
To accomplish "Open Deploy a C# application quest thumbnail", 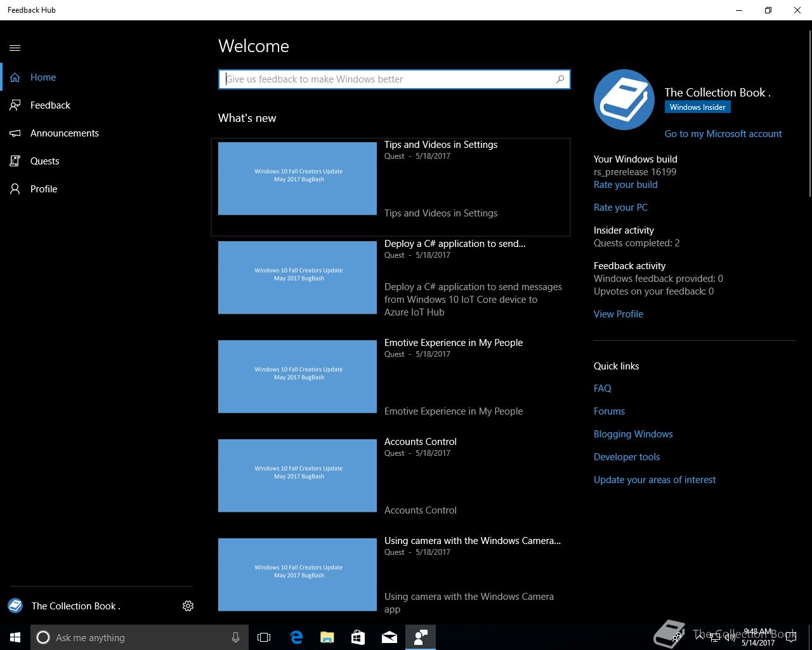I will [298, 277].
